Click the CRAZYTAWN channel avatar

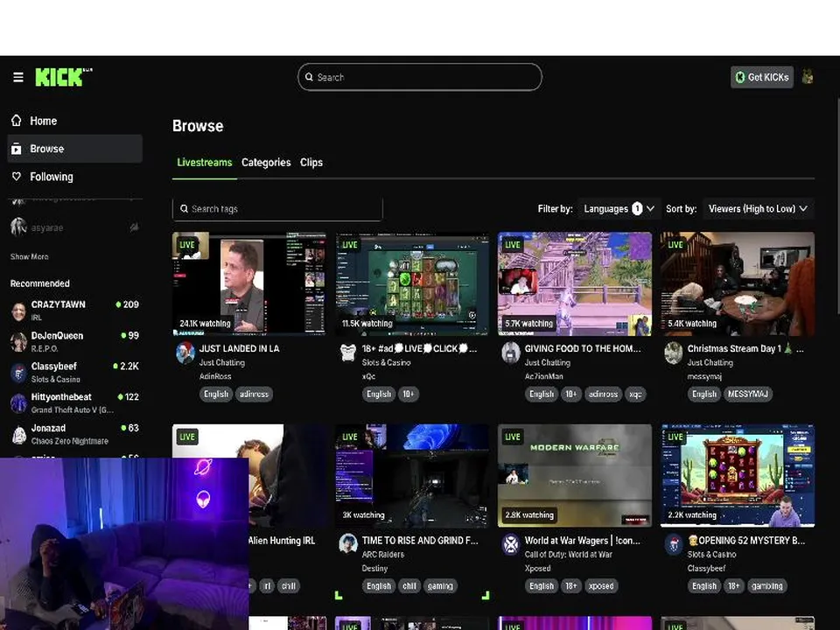coord(18,311)
